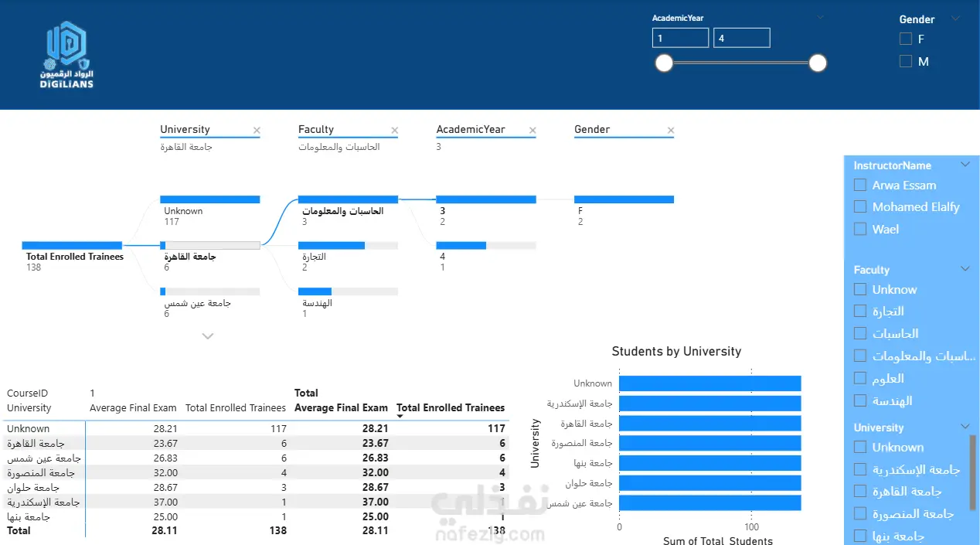Open the Faculty slicer dropdown arrow
The height and width of the screenshot is (545, 980).
coord(965,269)
